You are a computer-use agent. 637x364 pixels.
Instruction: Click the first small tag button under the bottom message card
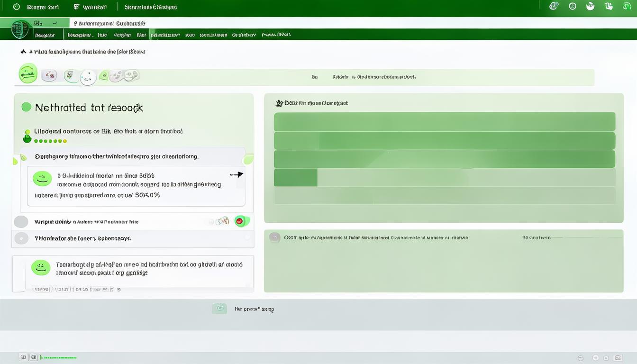coord(42,289)
